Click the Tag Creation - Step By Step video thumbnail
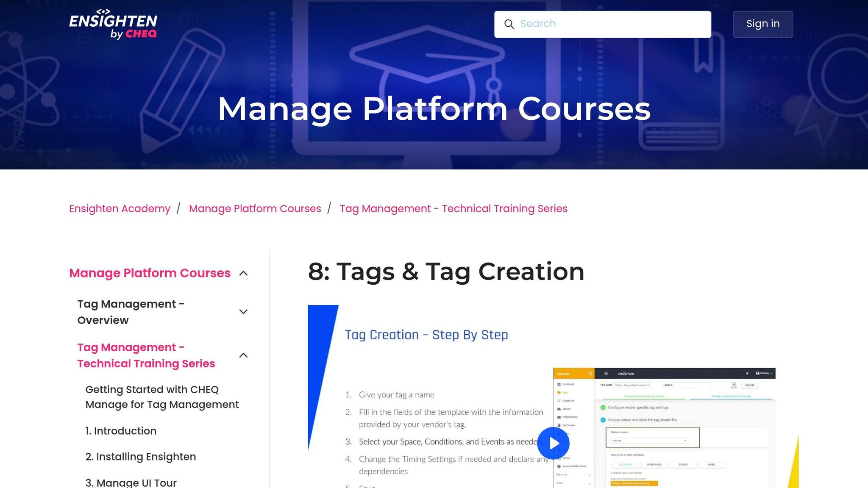868x488 pixels. point(553,396)
